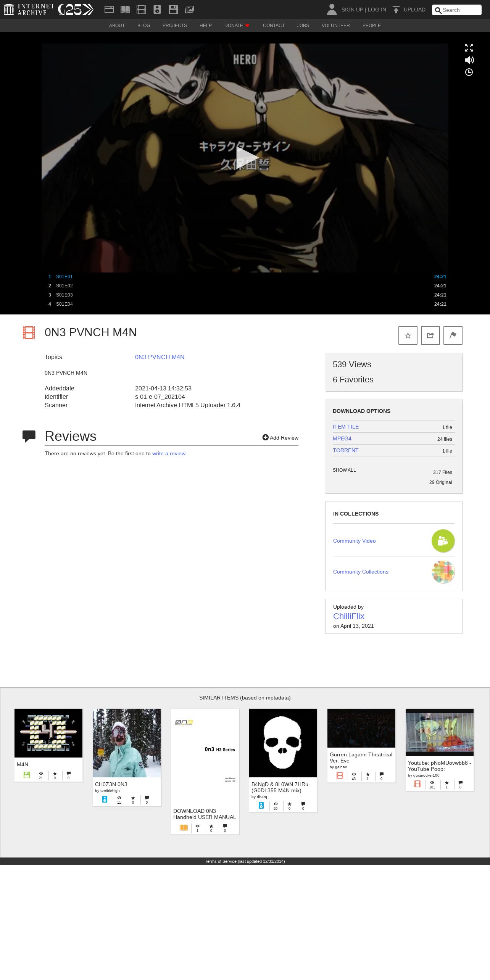This screenshot has width=490, height=980.
Task: Click the 0N3 PVNCH M4N movie type icon
Action: pyautogui.click(x=29, y=332)
